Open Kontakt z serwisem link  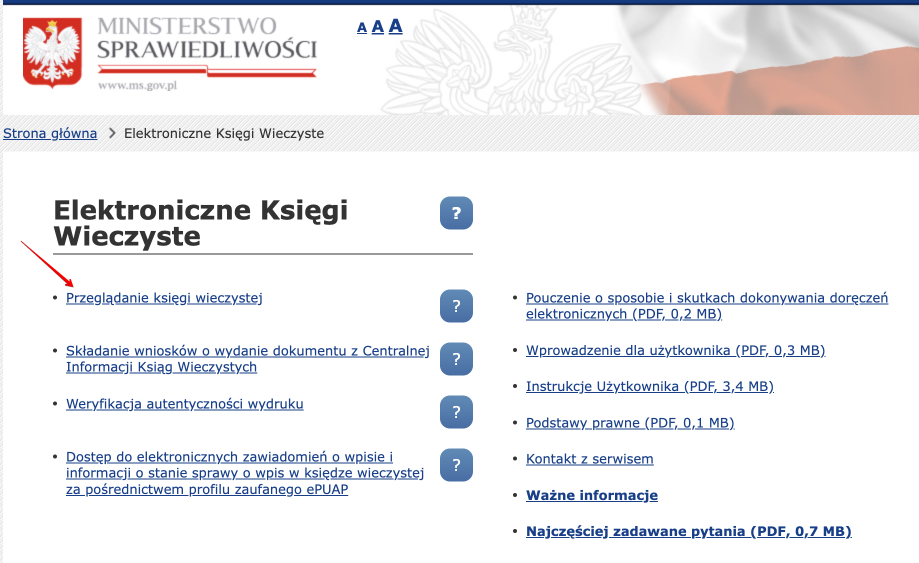coord(589,459)
